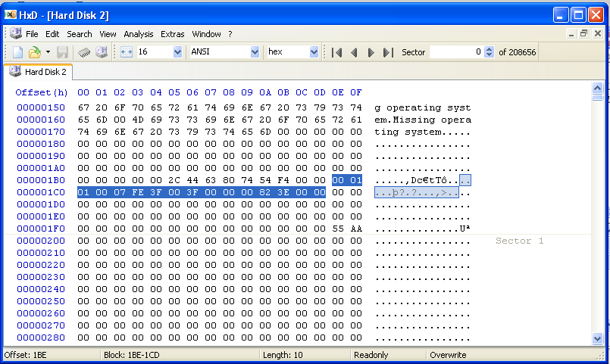Viewport: 610px width, 364px height.
Task: Click offset row 000001C0
Action: tap(41, 192)
